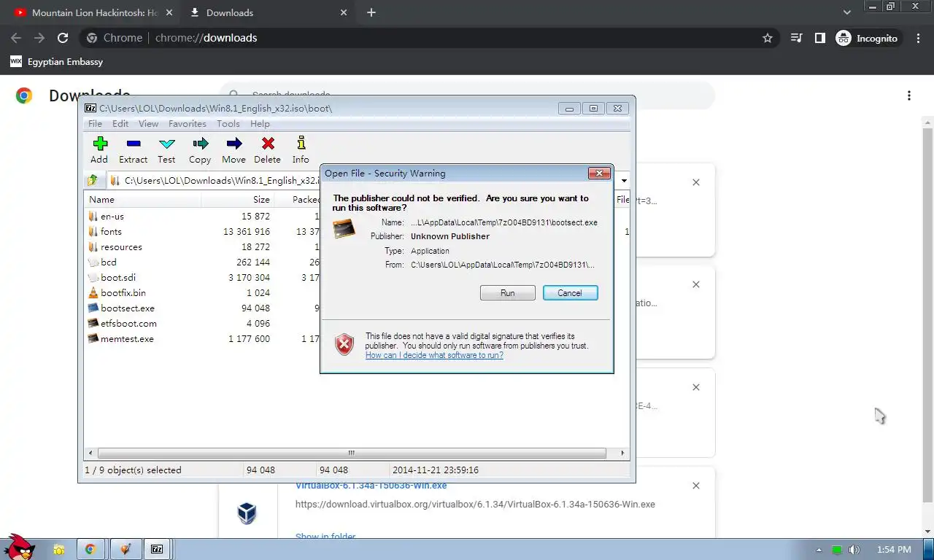Select the etfsboot.com file

click(x=122, y=323)
